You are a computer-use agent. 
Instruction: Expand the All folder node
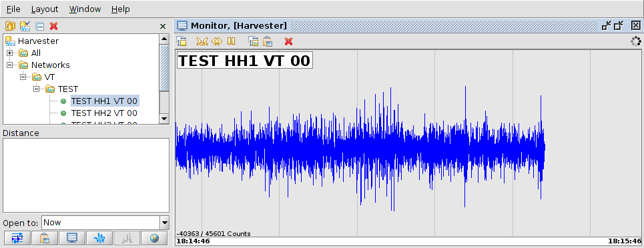click(x=10, y=53)
